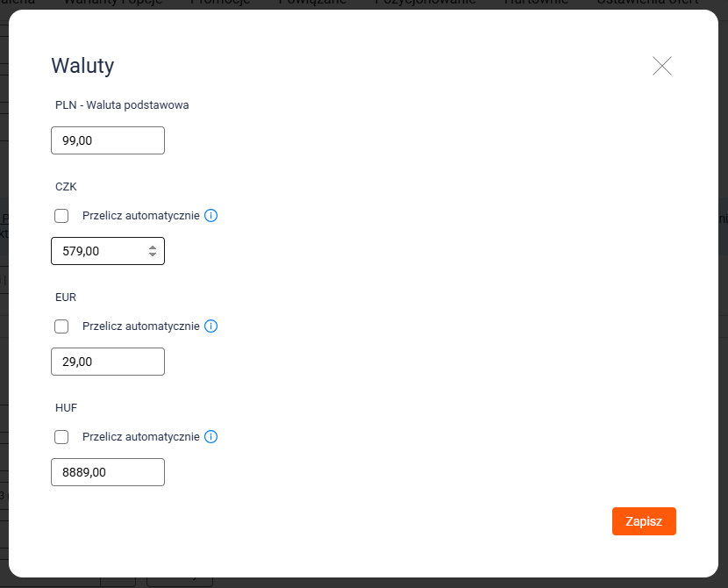
Task: Focus the CZK price field showing 579,00
Action: (x=96, y=251)
